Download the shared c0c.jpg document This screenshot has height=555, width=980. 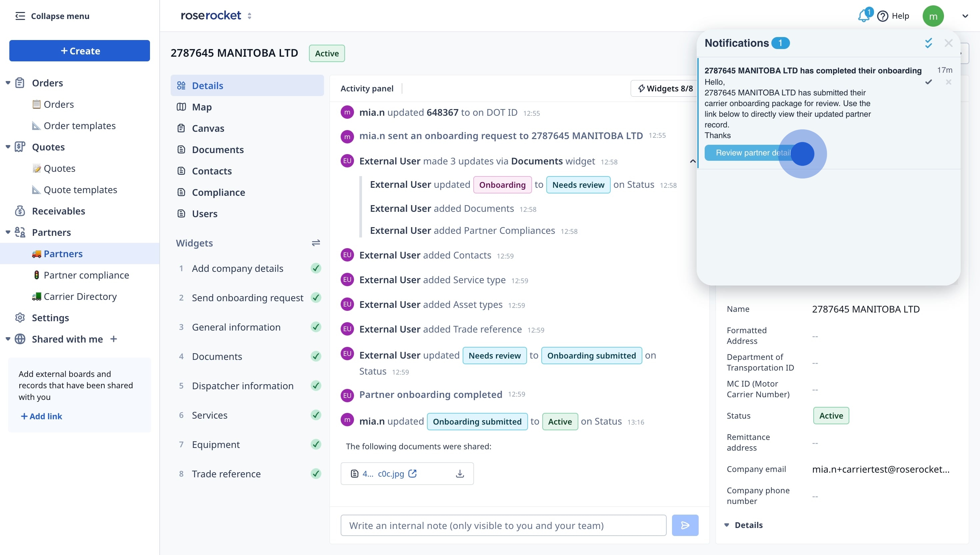pos(460,473)
